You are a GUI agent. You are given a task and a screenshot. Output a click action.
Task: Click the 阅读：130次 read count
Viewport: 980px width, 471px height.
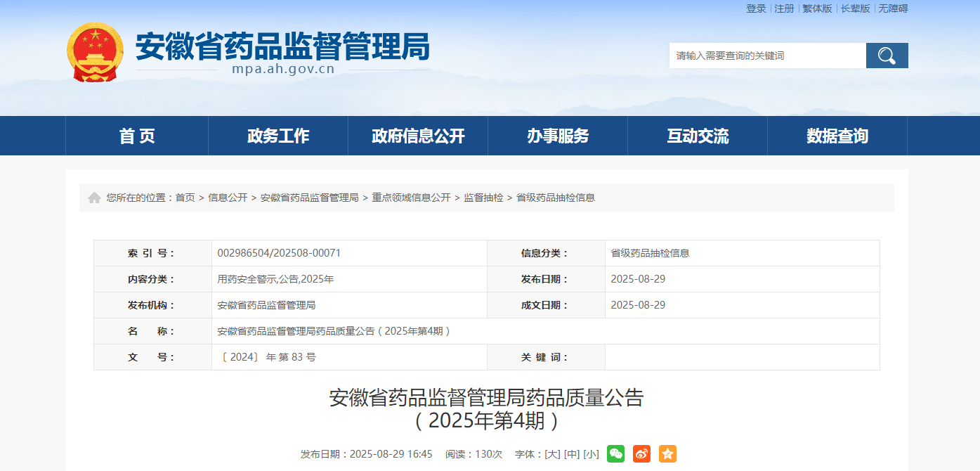473,454
